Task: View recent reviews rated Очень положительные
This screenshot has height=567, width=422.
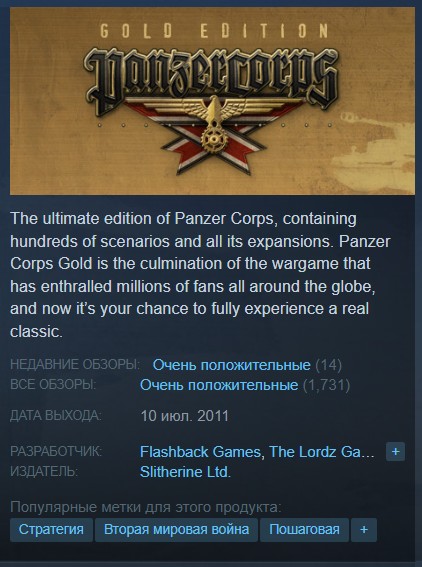Action: pyautogui.click(x=231, y=365)
